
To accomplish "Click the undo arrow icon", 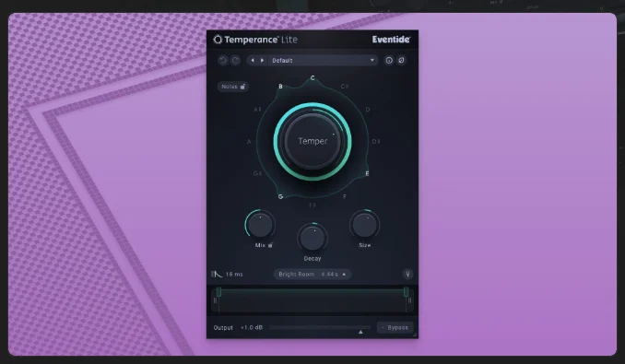I will 223,60.
